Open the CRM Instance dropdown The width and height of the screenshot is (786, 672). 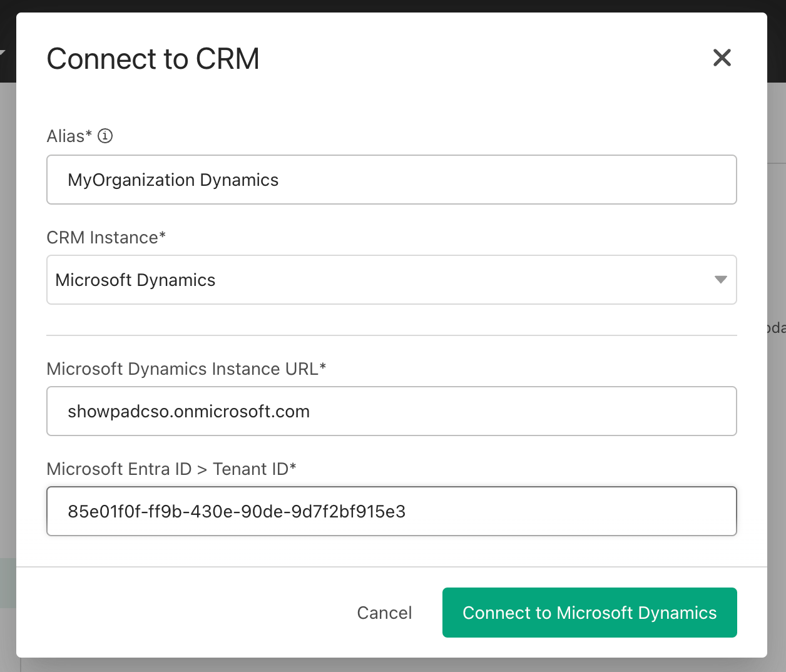tap(392, 280)
